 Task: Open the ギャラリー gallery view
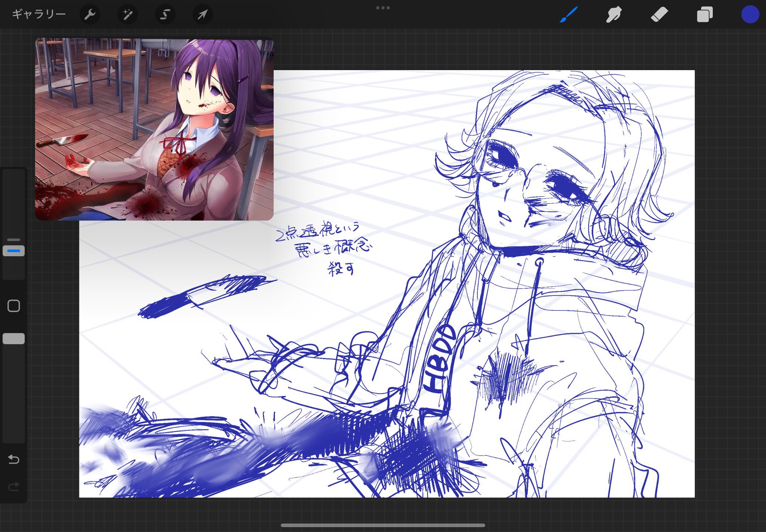(39, 14)
